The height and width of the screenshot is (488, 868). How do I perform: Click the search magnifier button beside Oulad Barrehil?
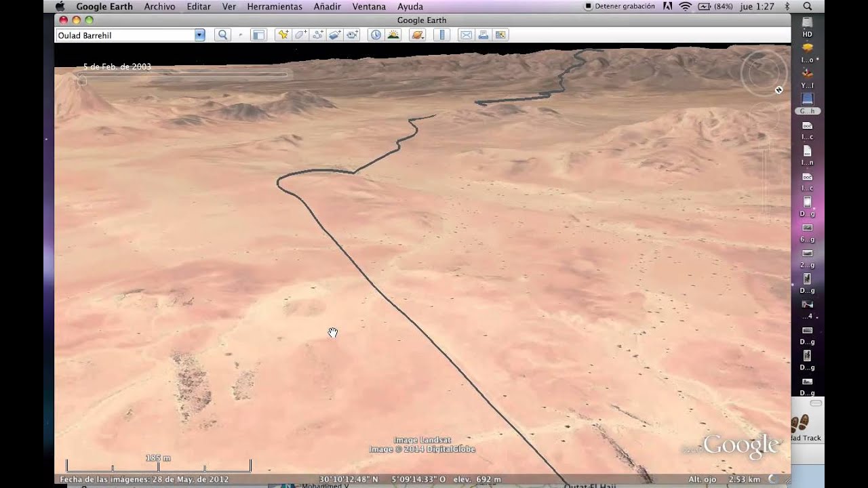[222, 35]
